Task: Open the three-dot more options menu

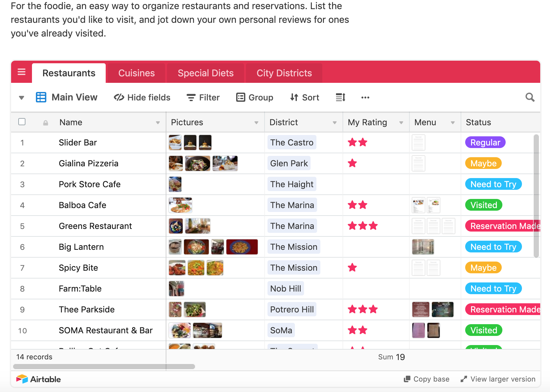Action: tap(365, 98)
